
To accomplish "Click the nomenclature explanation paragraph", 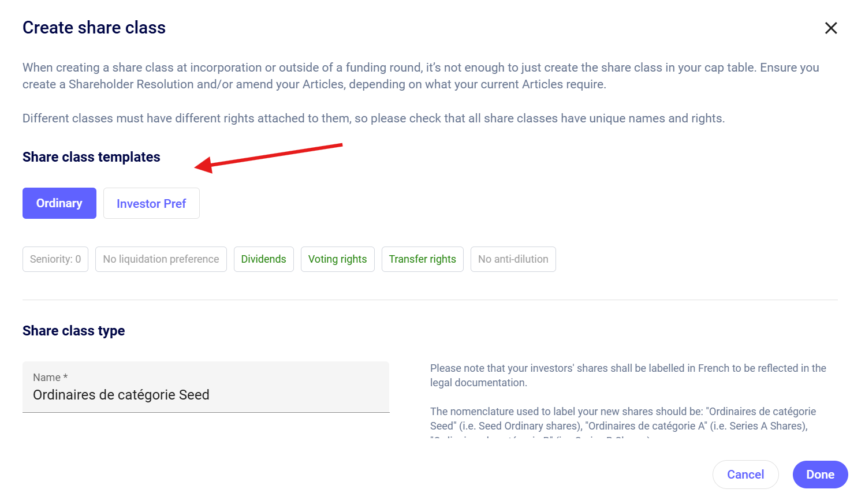I will [x=622, y=419].
